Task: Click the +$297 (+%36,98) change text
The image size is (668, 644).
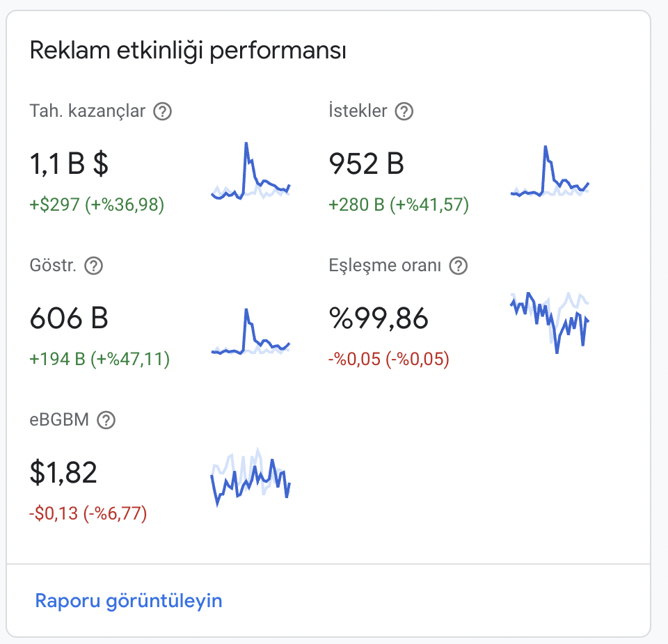Action: [97, 204]
